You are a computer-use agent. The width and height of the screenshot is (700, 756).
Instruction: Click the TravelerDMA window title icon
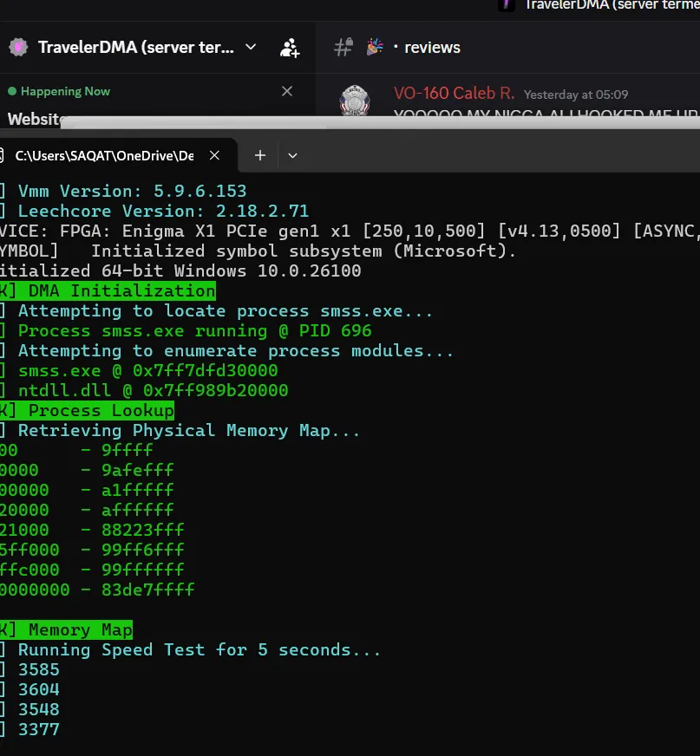click(507, 5)
